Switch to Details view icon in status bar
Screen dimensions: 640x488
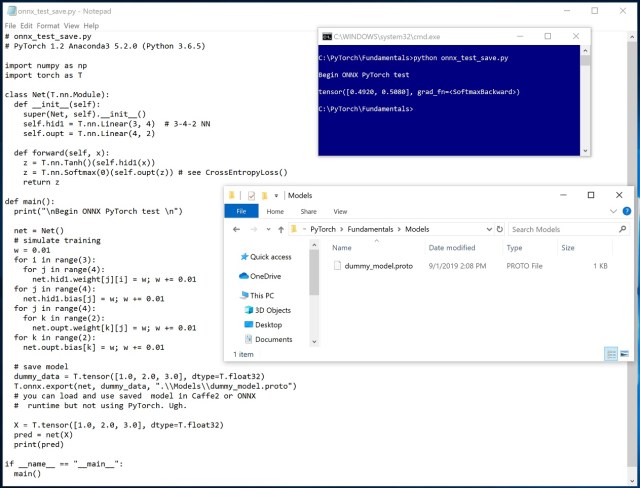pos(611,354)
